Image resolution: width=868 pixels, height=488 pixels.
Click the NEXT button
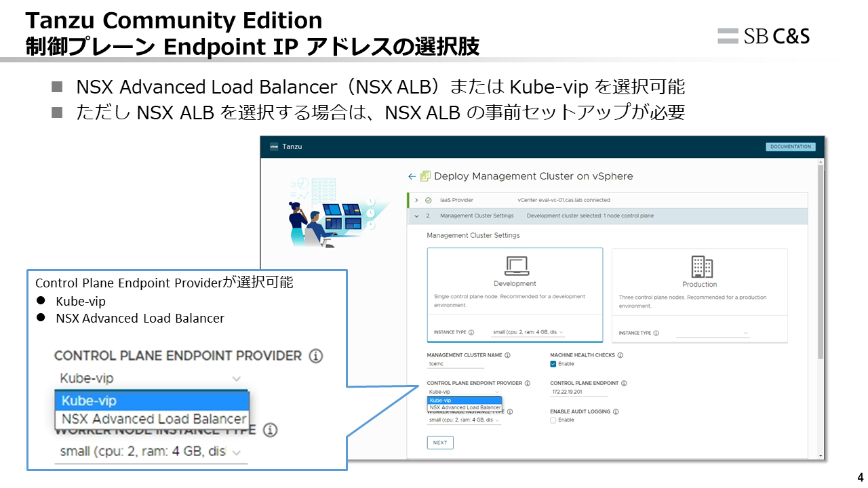click(x=440, y=443)
